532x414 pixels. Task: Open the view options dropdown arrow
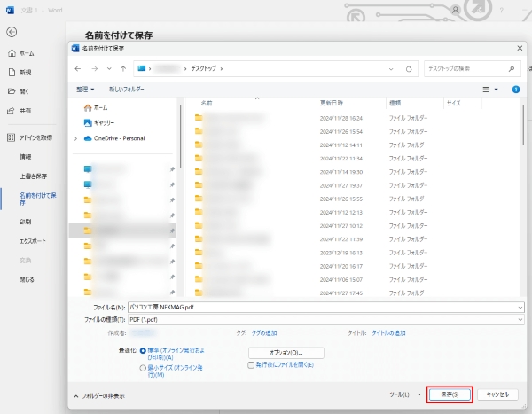click(x=496, y=90)
